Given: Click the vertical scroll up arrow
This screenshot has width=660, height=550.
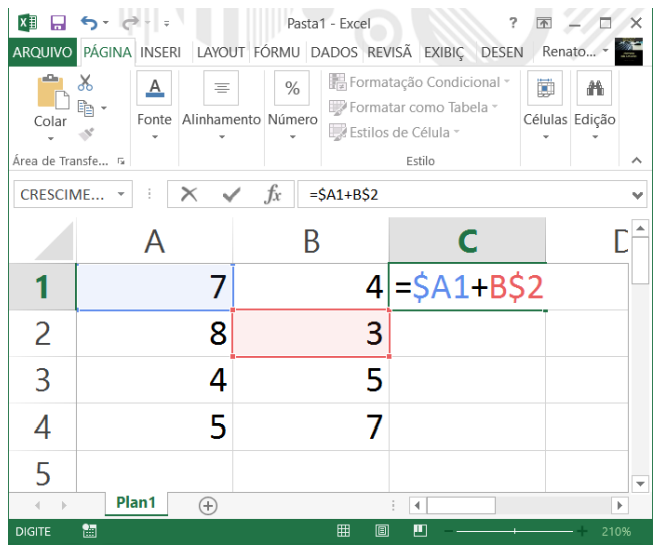Looking at the screenshot, I should click(640, 228).
